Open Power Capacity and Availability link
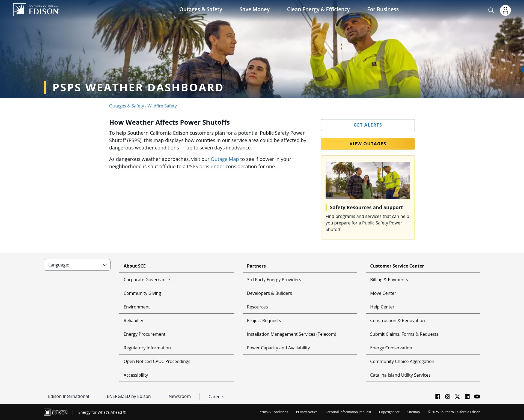524x420 pixels. [x=278, y=348]
